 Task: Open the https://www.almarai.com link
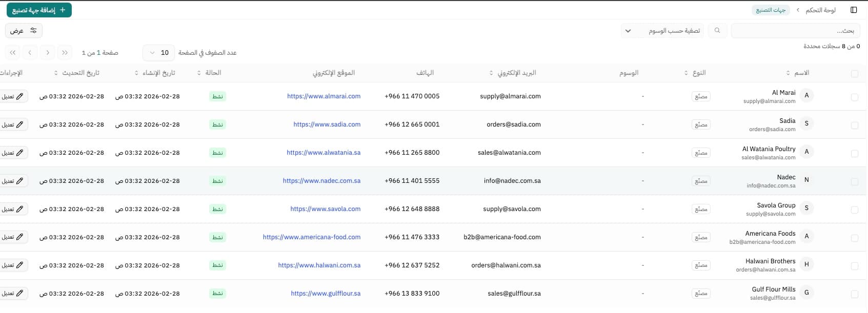point(324,96)
